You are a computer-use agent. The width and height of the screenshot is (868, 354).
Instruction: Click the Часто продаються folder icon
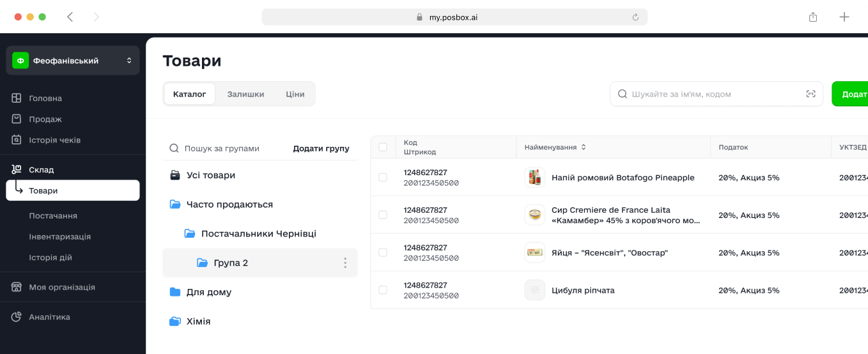tap(175, 204)
